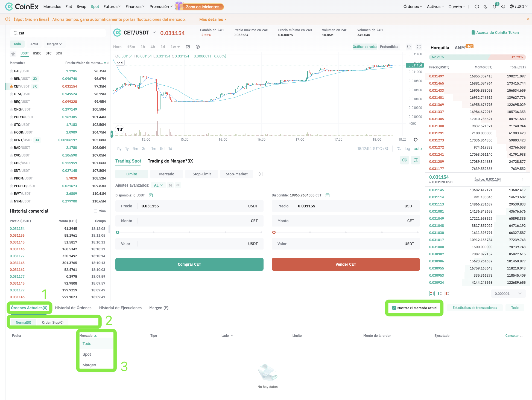This screenshot has width=532, height=400.
Task: Select the Stop-Limit order tab
Action: [x=201, y=174]
